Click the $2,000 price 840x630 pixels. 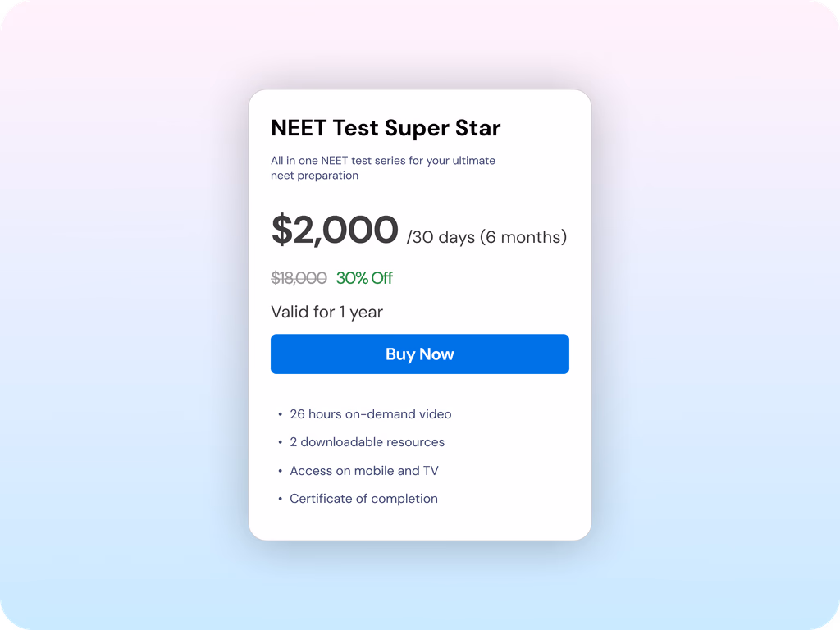[x=335, y=230]
